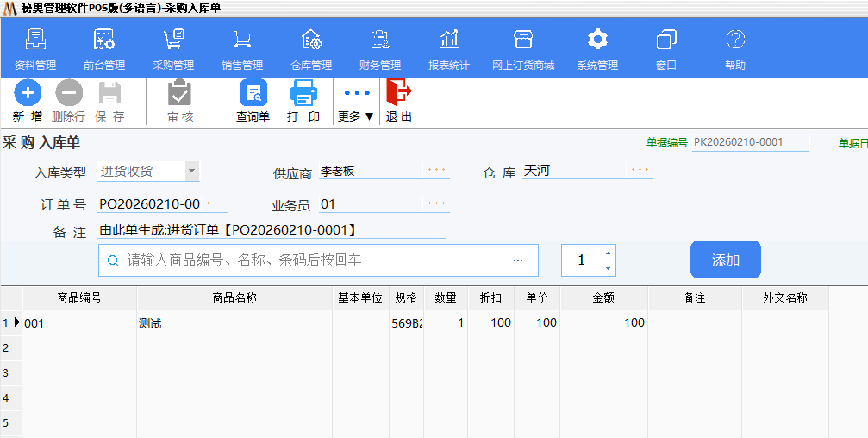This screenshot has width=868, height=438.
Task: Open supplier lookup dots beside 李老板
Action: 437,171
